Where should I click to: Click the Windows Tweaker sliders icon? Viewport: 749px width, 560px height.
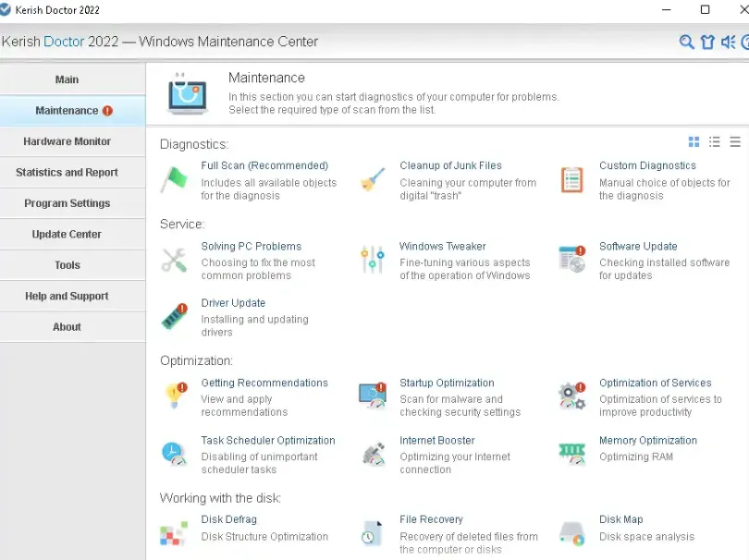(x=373, y=260)
